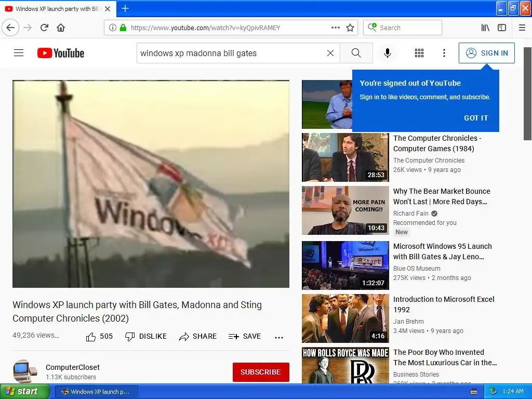Screen dimensions: 532x399
Task: Click the address bar URL
Action: pyautogui.click(x=206, y=28)
